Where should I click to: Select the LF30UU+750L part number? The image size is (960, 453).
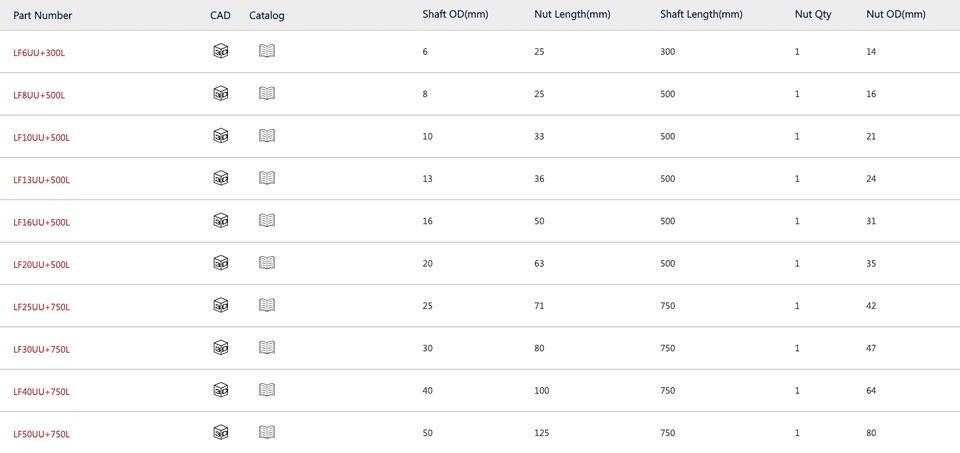click(42, 350)
